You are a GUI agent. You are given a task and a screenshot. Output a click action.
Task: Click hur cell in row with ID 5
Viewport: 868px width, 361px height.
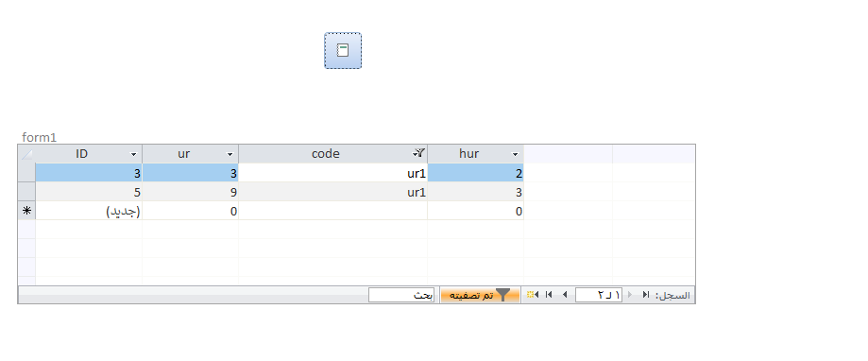pyautogui.click(x=475, y=192)
